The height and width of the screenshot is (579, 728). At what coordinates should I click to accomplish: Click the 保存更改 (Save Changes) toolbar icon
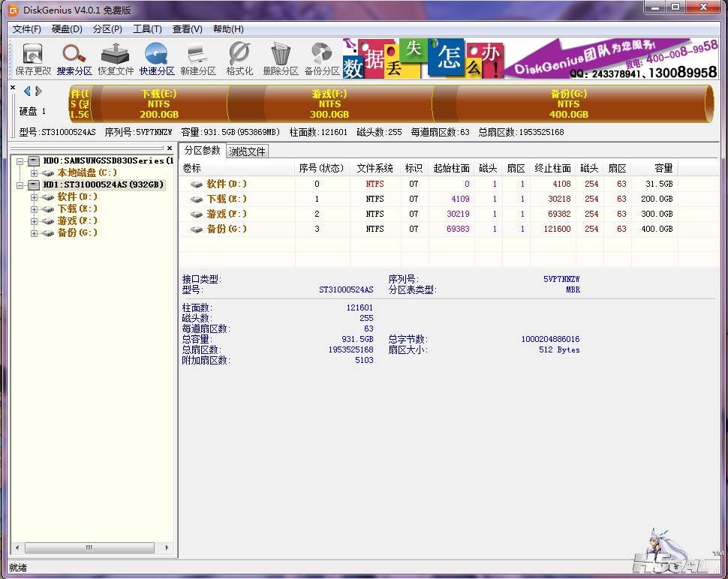[x=33, y=59]
